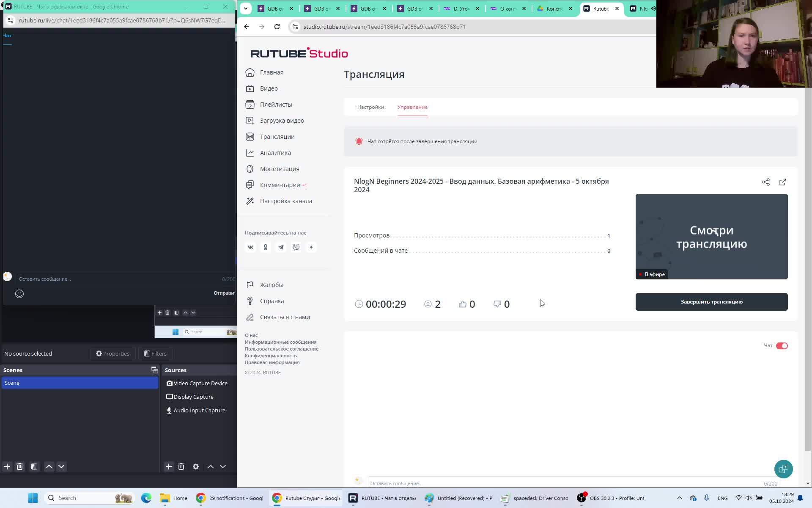812x508 pixels.
Task: Open File Explorer Home from taskbar
Action: 173,498
